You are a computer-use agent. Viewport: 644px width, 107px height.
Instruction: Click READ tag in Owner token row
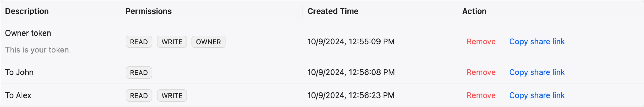[x=139, y=42]
